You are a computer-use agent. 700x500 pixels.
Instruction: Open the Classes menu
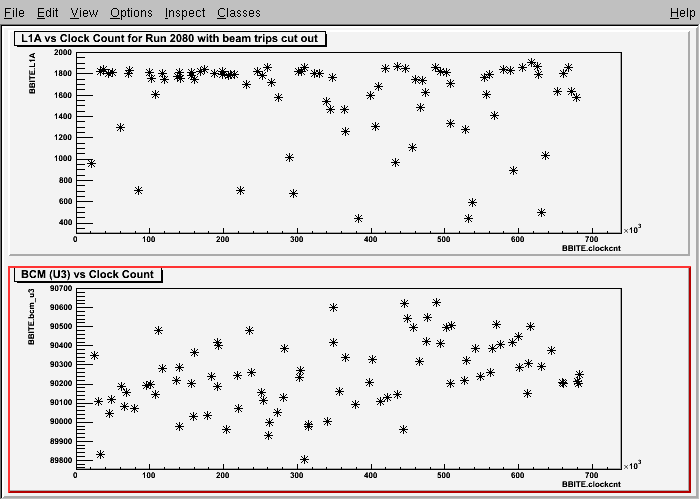(x=239, y=13)
